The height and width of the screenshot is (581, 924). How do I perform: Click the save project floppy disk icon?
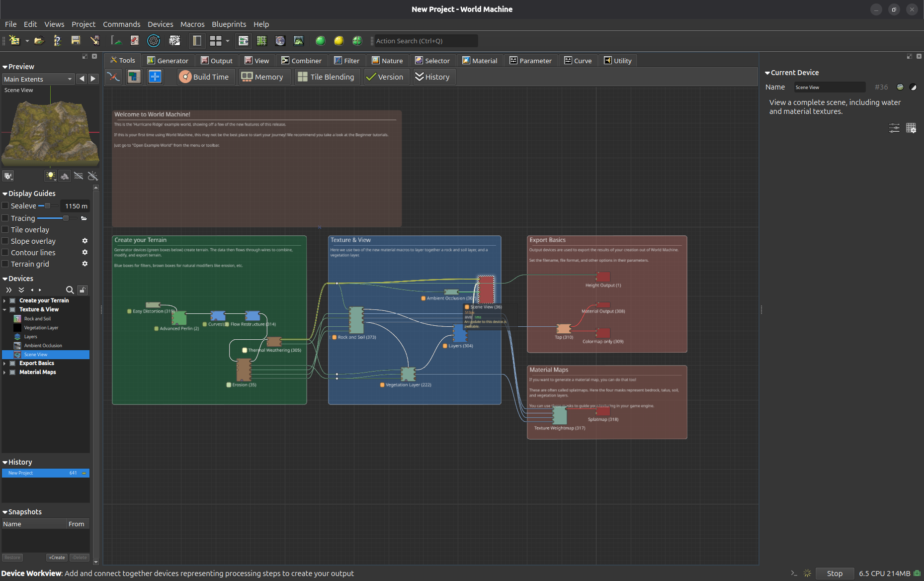click(76, 41)
